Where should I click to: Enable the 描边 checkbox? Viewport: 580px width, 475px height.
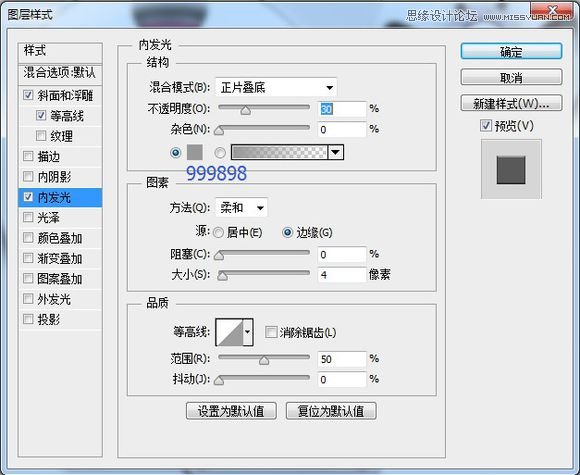(x=28, y=156)
